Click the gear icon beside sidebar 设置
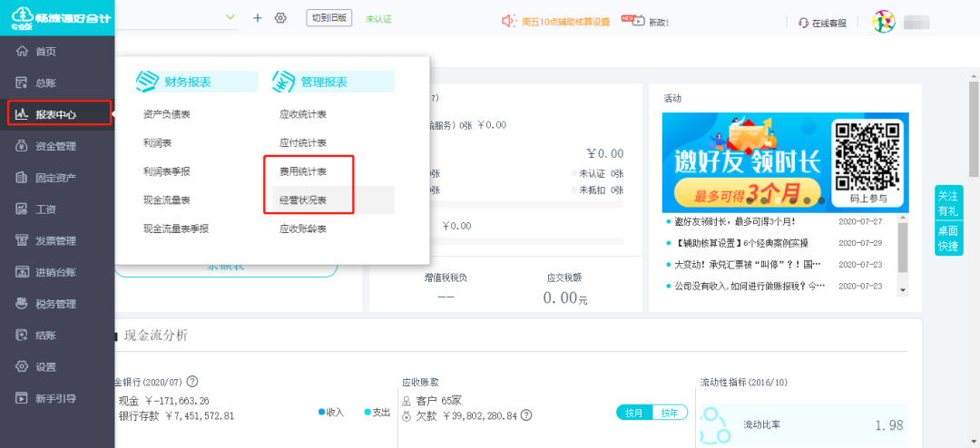980x448 pixels. coord(23,366)
